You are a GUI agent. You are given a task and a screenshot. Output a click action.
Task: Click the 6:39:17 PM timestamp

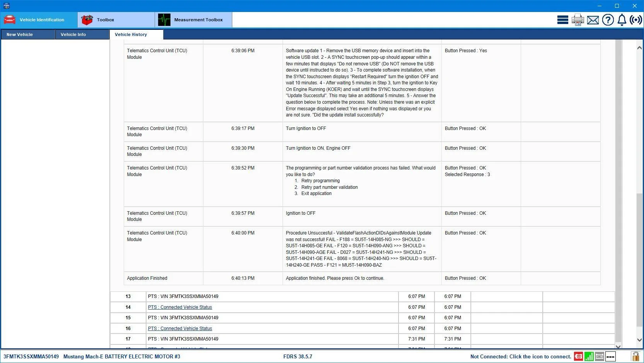click(243, 128)
